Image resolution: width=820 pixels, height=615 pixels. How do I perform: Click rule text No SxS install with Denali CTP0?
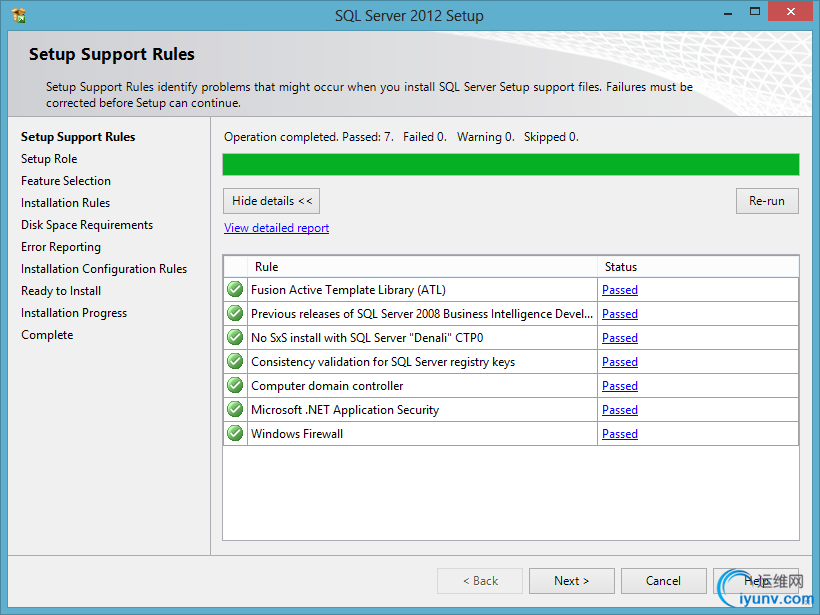(367, 338)
